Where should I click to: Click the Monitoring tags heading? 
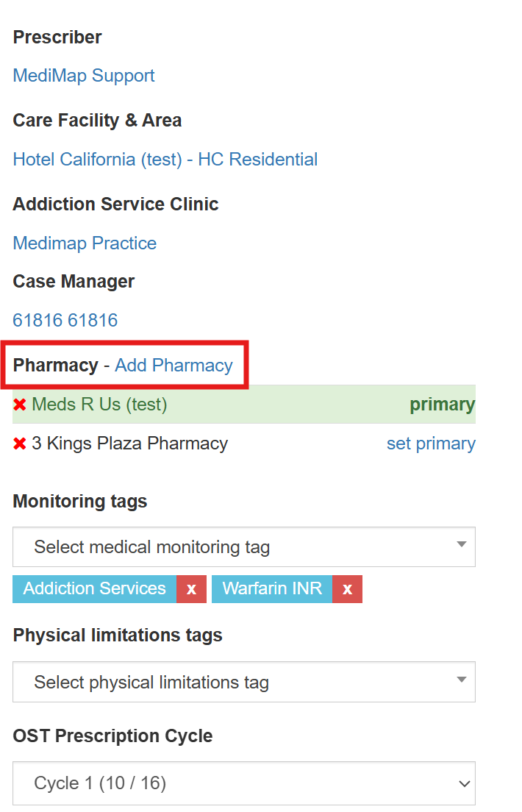pyautogui.click(x=80, y=502)
